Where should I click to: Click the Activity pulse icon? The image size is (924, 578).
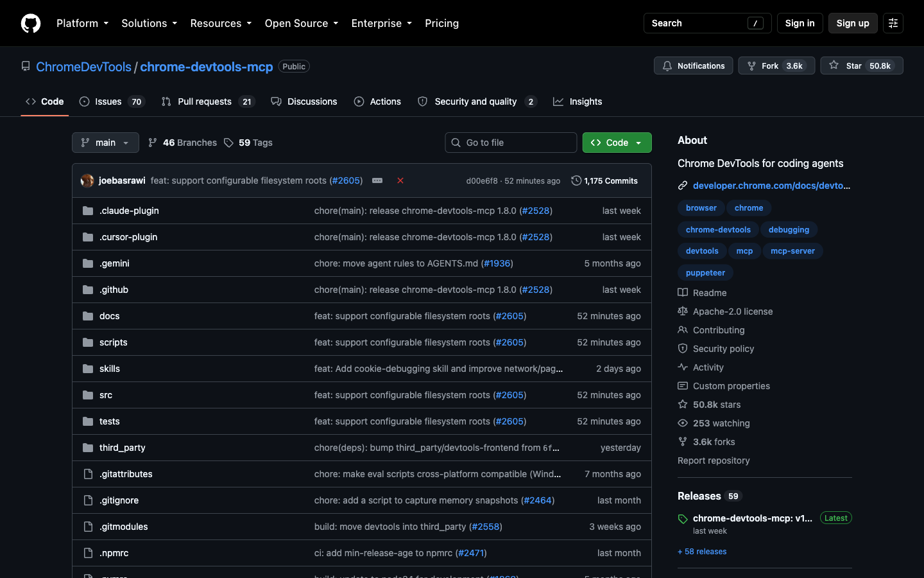683,367
